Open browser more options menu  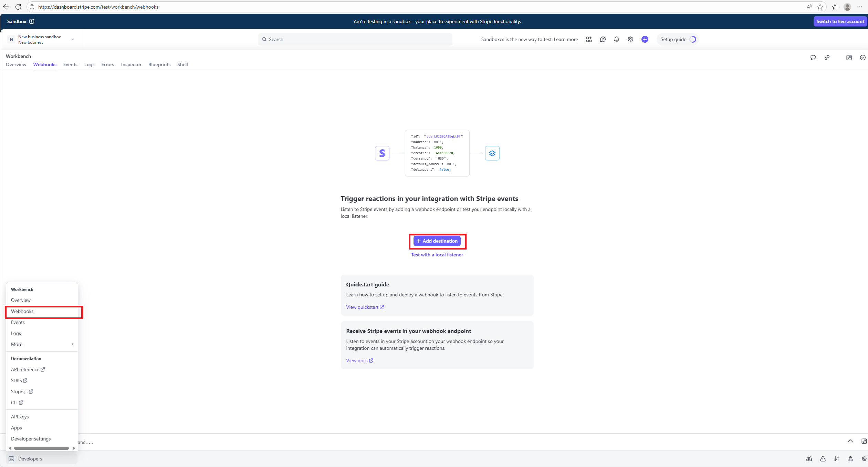point(860,7)
